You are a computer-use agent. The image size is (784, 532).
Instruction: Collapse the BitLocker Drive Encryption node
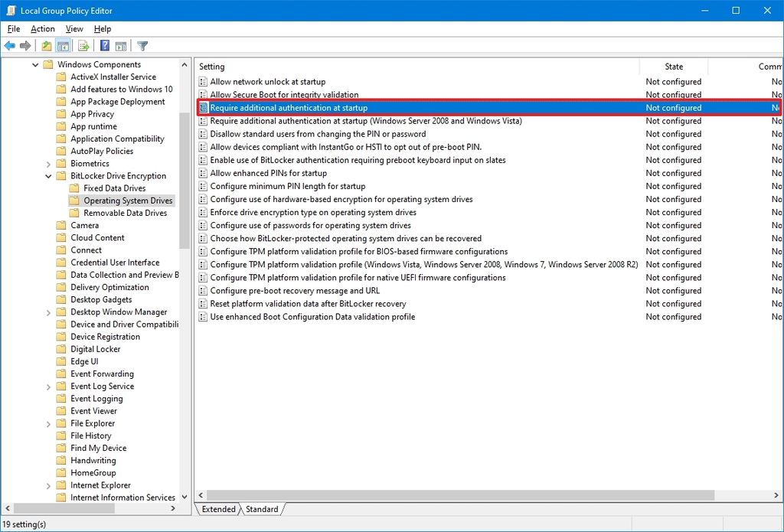pyautogui.click(x=48, y=175)
